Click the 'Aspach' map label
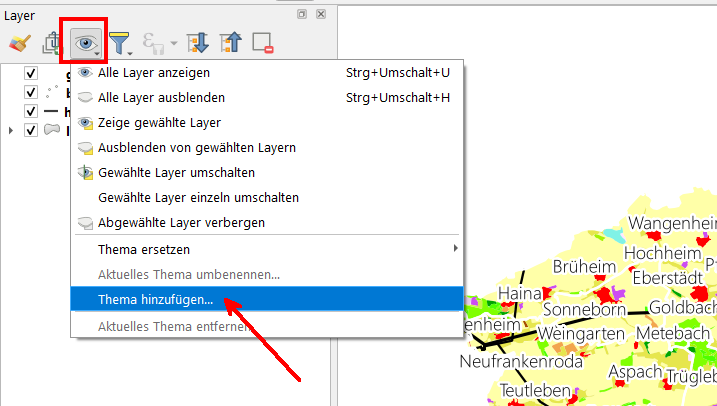The height and width of the screenshot is (406, 717). [x=635, y=372]
